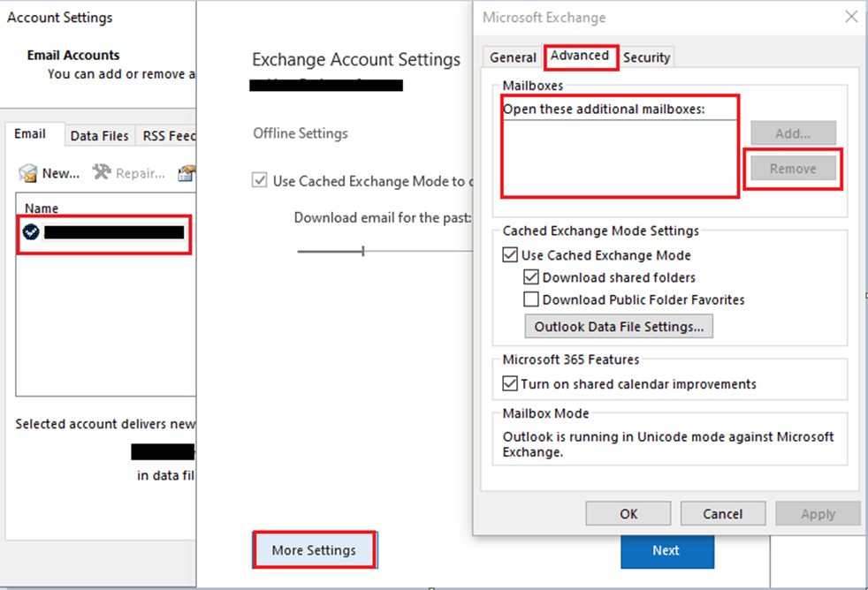Click the New account envelope icon
Viewport: 868px width, 590px height.
[x=27, y=173]
